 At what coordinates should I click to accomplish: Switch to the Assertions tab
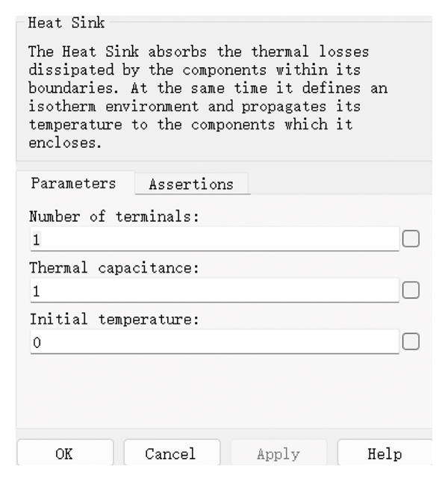coord(190,184)
